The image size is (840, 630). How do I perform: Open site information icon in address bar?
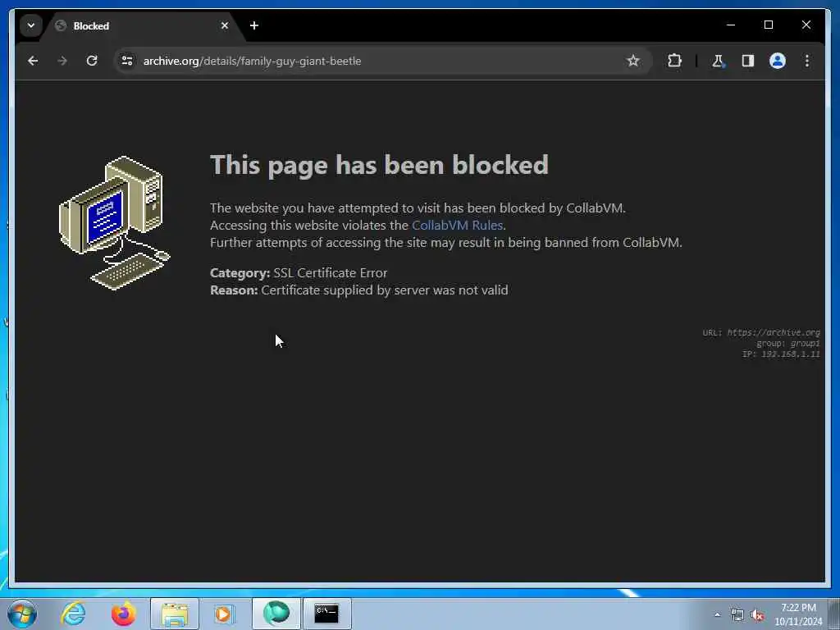pyautogui.click(x=127, y=61)
